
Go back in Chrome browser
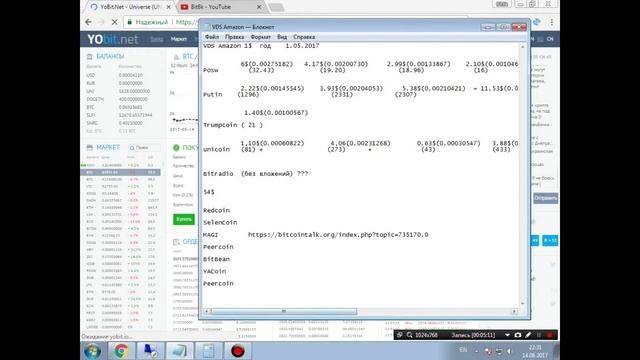tap(89, 22)
